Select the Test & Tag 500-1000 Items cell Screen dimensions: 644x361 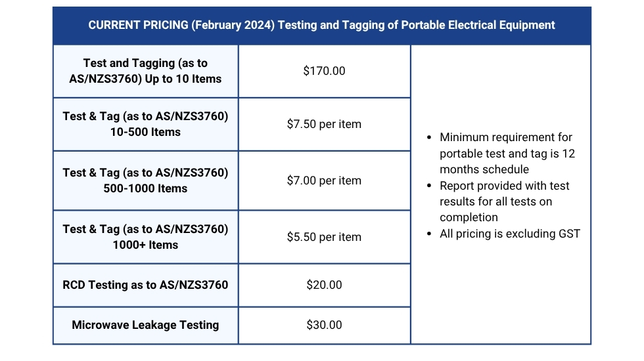tap(145, 180)
